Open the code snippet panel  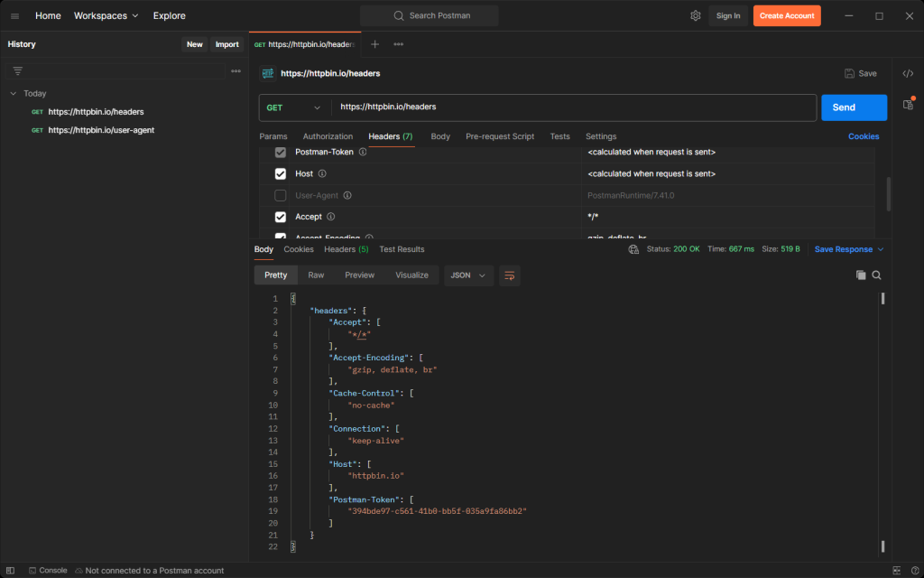908,72
